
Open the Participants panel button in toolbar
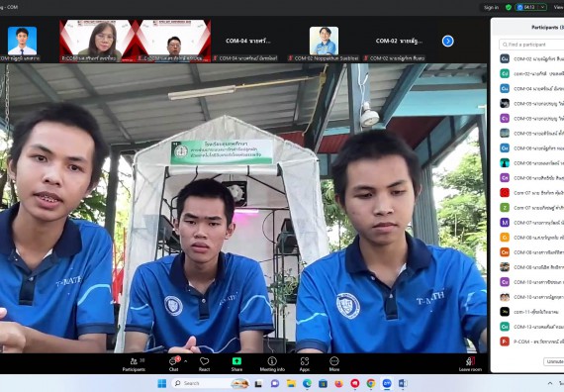click(x=134, y=364)
